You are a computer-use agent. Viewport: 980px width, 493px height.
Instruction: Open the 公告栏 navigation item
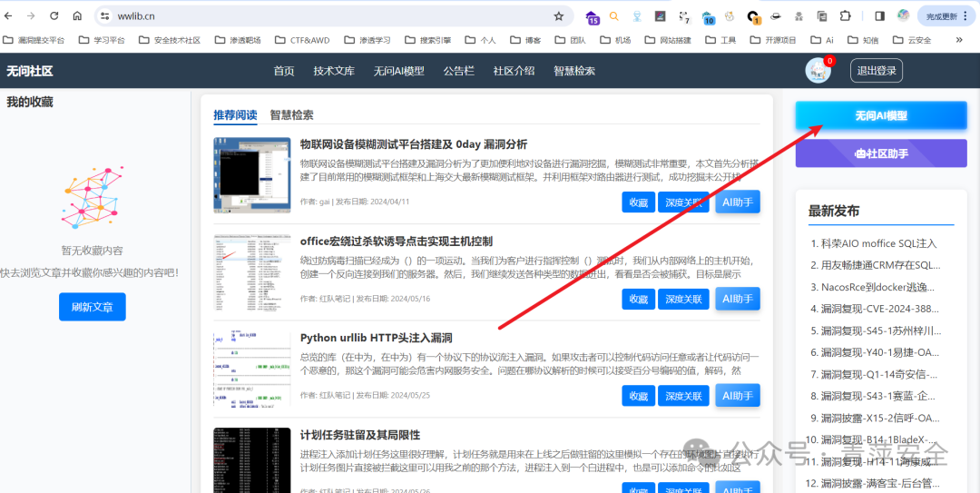pos(459,71)
